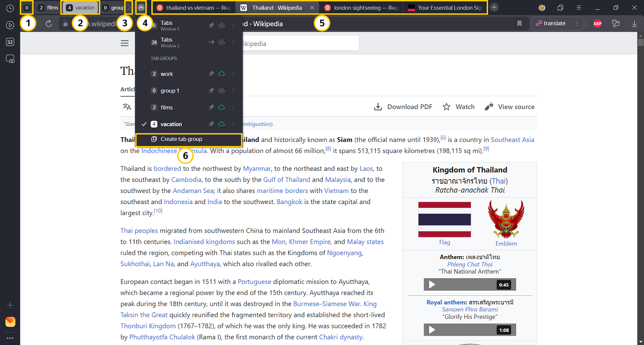Open browsing history clock icon in sidebar

(10, 8)
